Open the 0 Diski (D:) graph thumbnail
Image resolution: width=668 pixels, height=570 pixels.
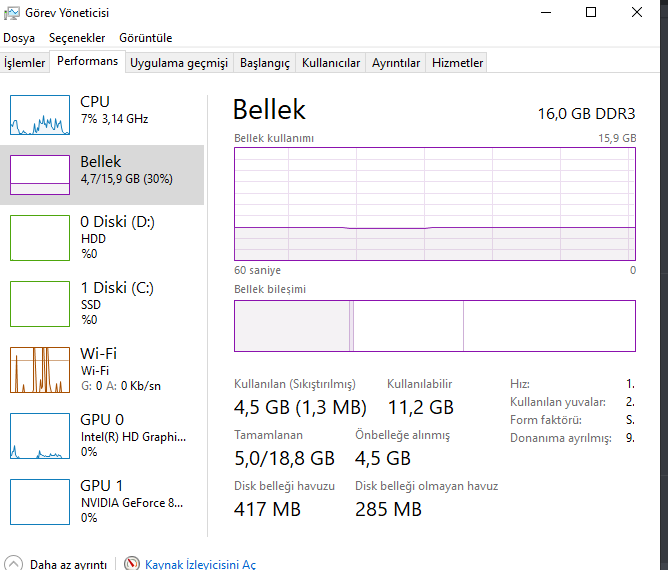pyautogui.click(x=40, y=236)
